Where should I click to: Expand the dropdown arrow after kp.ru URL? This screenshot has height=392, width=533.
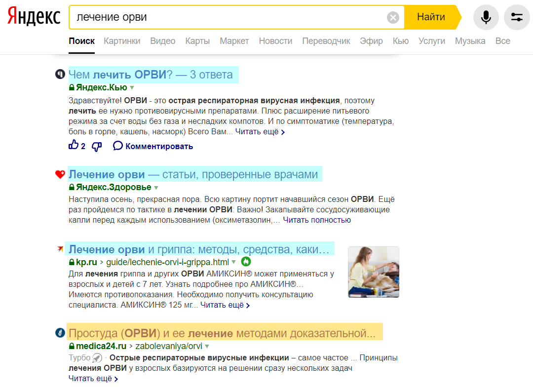pos(233,262)
